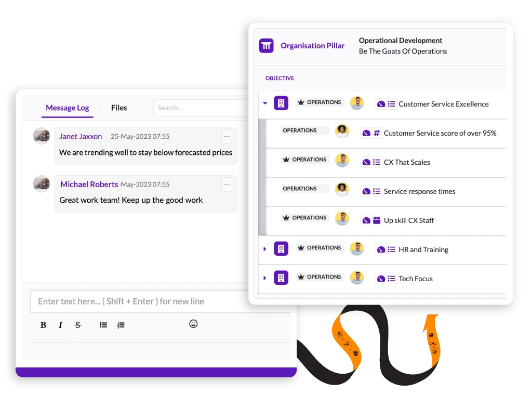
Task: Toggle italic formatting in message editor
Action: click(x=60, y=325)
